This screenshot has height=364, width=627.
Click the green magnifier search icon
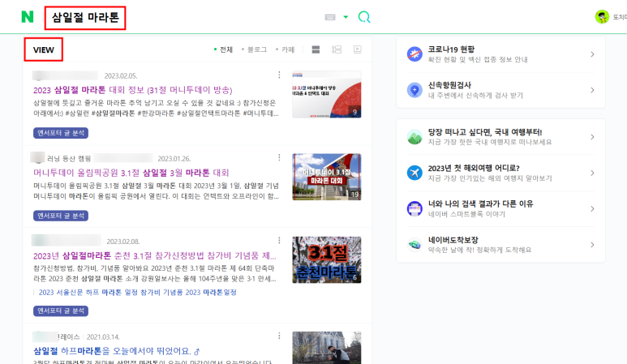point(364,17)
